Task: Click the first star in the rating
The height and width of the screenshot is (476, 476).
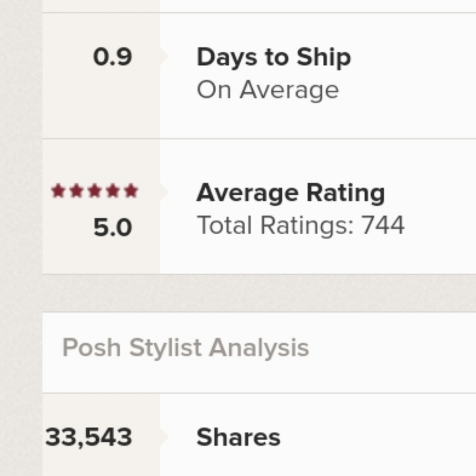Action: [58, 191]
